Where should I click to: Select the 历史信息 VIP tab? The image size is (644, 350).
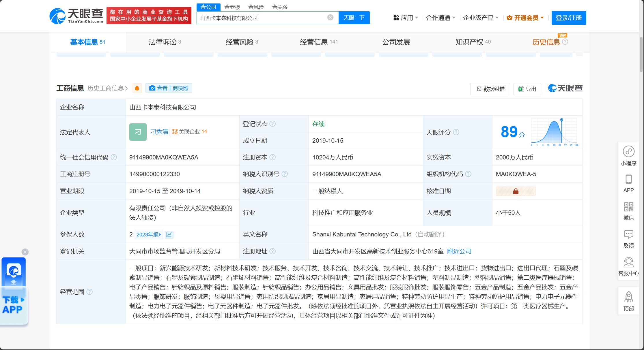click(x=546, y=42)
